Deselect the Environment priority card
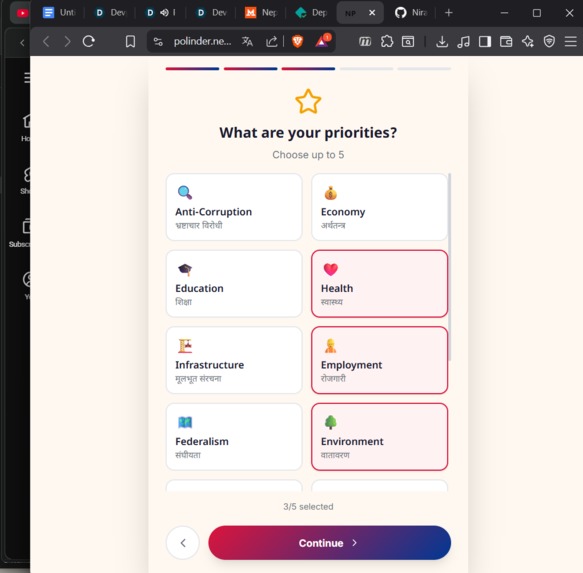583x573 pixels. pyautogui.click(x=379, y=437)
